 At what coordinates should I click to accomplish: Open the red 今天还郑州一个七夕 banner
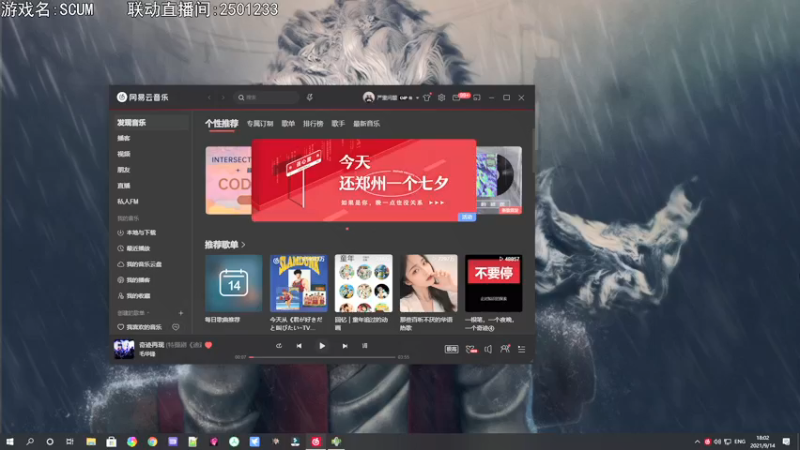[364, 180]
